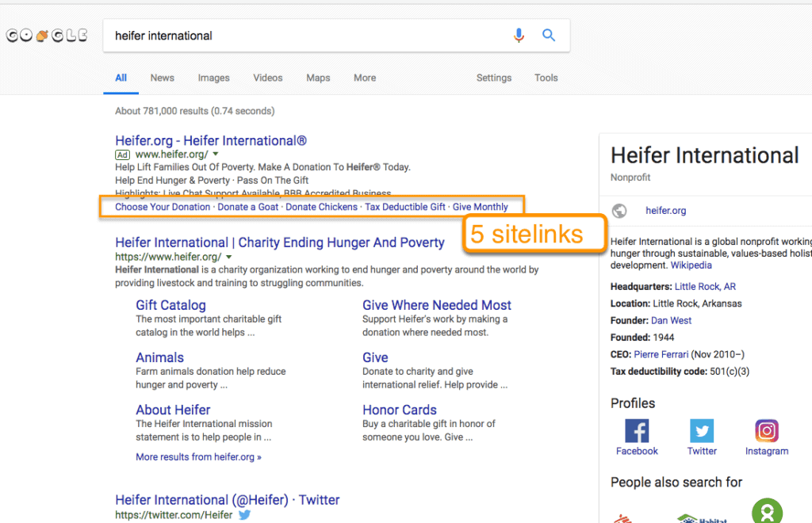Screen dimensions: 812x523
Task: Open Heifer International (@Heifer) Twitter result
Action: tap(228, 500)
